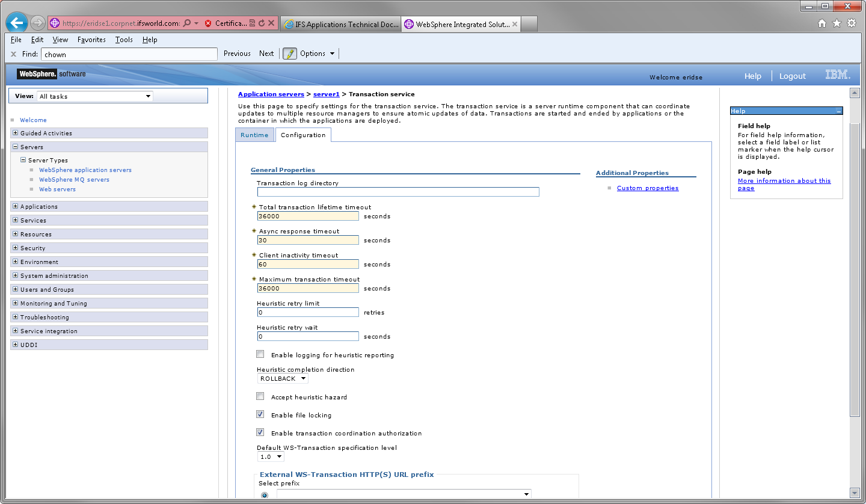This screenshot has width=866, height=504.
Task: Click Logout in the banner
Action: pos(792,76)
